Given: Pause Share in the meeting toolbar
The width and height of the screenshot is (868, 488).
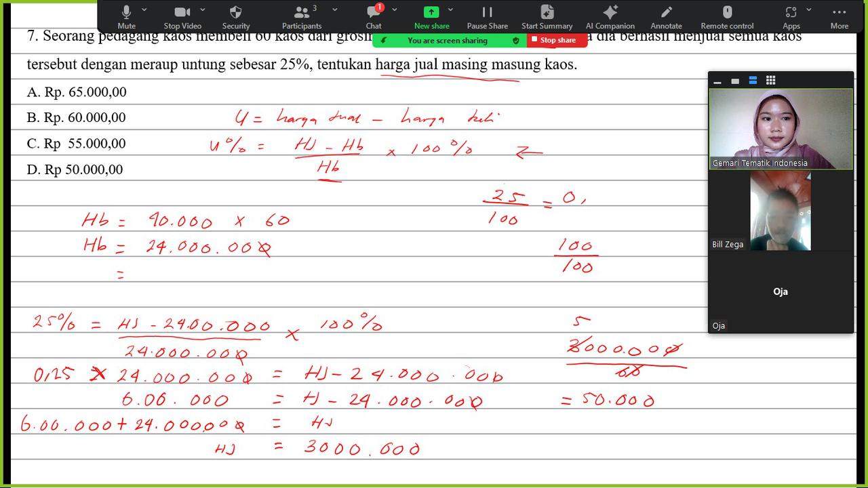Looking at the screenshot, I should click(x=487, y=12).
